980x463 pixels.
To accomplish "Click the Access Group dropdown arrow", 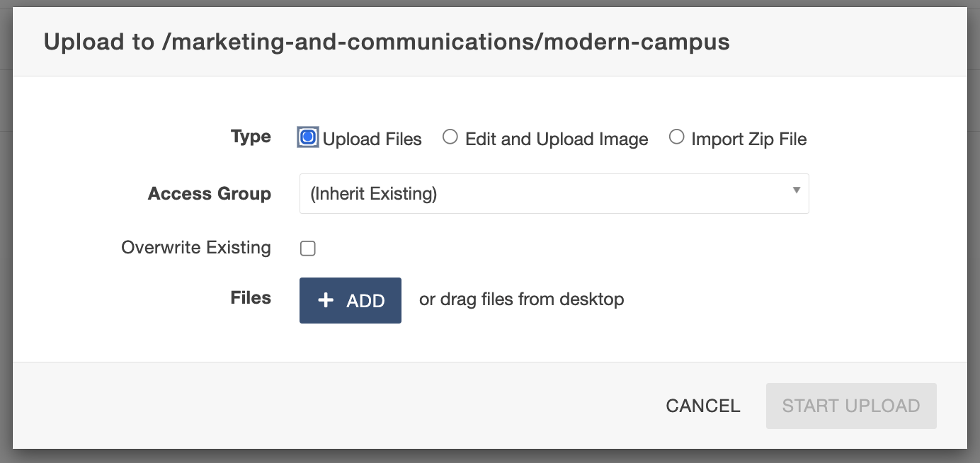I will click(797, 190).
